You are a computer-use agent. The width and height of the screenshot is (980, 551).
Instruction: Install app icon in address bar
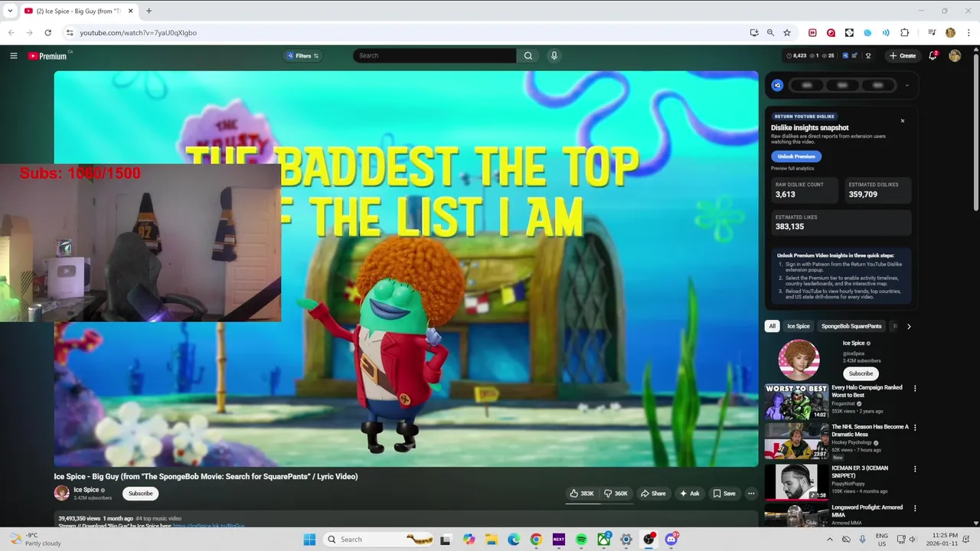point(754,33)
